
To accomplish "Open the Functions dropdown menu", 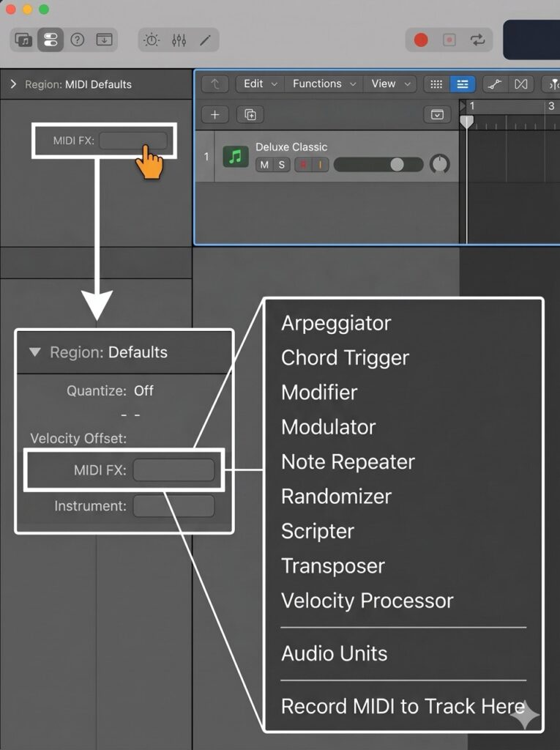I will (x=324, y=83).
